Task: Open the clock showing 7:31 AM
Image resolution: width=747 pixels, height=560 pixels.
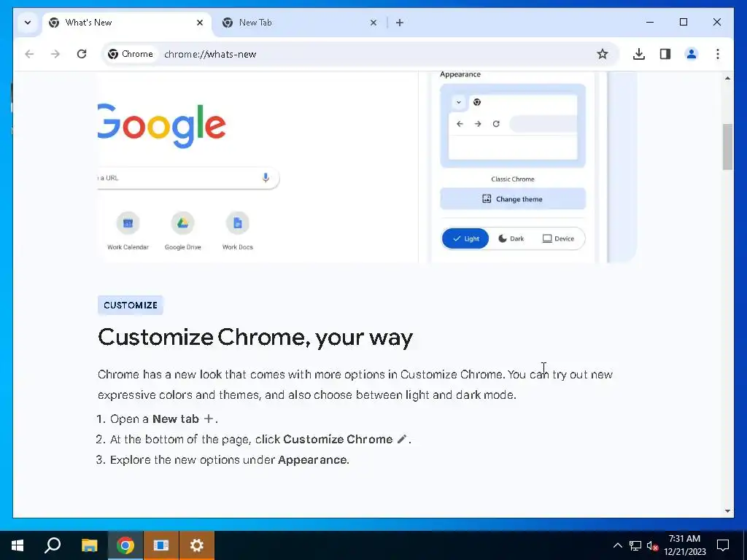Action: [684, 545]
